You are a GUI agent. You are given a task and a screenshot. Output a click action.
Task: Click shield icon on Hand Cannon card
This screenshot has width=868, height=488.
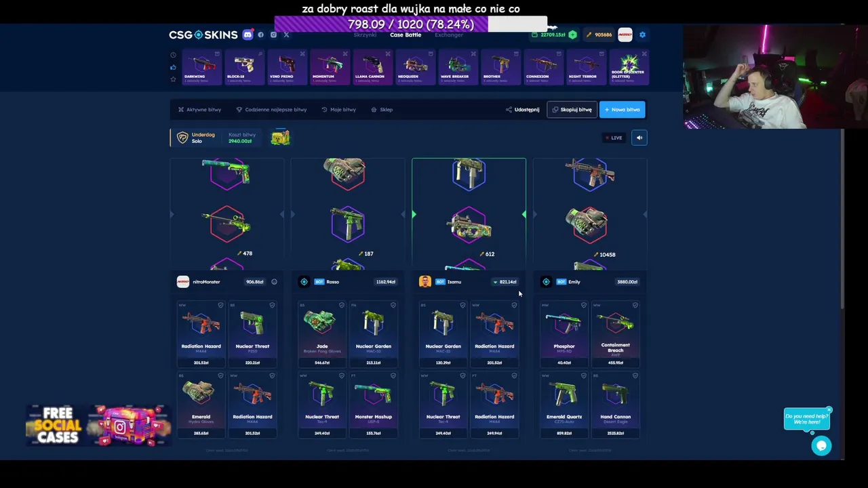click(635, 375)
